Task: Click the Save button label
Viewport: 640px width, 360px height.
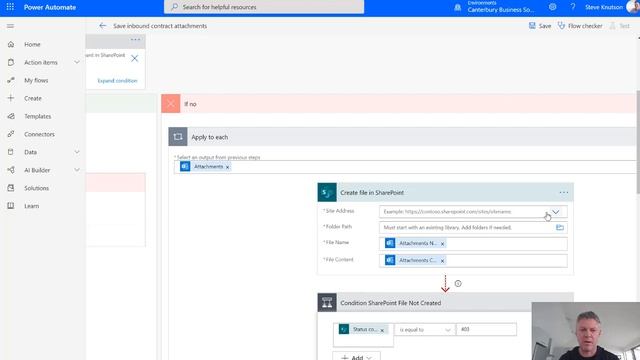Action: [545, 26]
